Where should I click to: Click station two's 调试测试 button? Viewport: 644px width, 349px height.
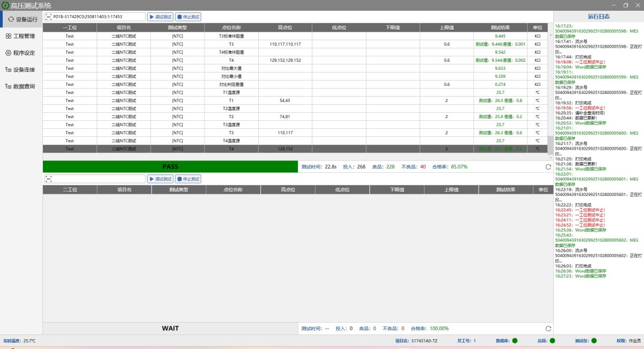[x=160, y=179]
